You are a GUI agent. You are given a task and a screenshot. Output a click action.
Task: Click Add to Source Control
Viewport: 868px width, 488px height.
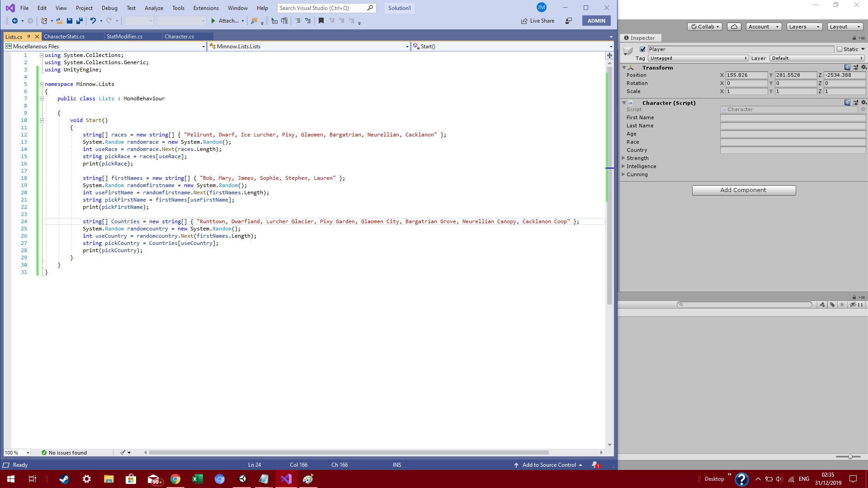(x=548, y=465)
